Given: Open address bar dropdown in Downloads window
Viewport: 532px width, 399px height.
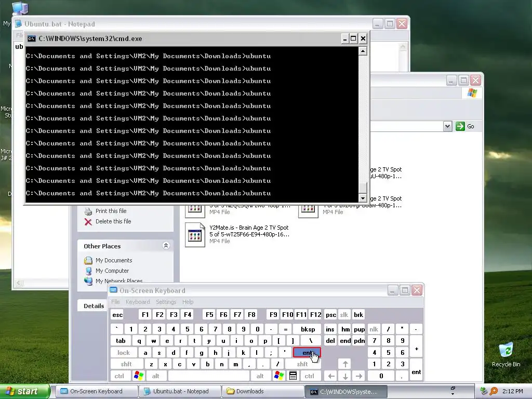Looking at the screenshot, I should click(447, 127).
